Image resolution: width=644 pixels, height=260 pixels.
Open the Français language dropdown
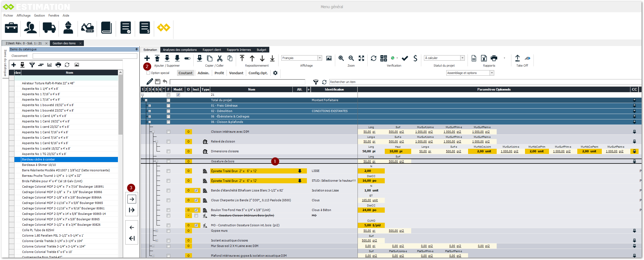tap(320, 58)
